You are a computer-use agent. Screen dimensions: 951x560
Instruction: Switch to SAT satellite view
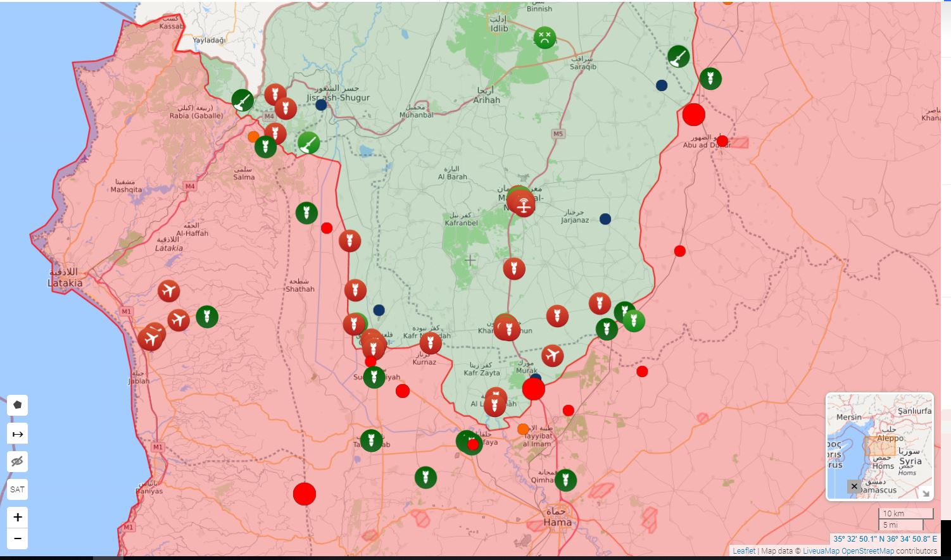(x=17, y=489)
